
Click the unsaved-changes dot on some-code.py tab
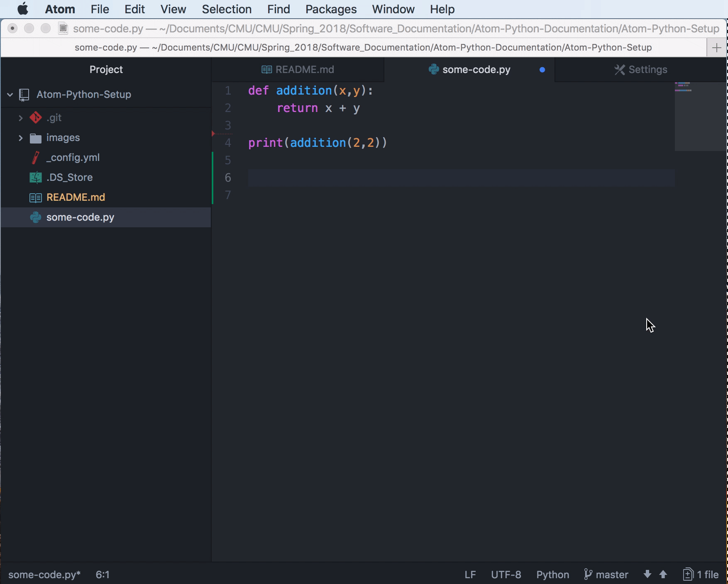click(542, 70)
